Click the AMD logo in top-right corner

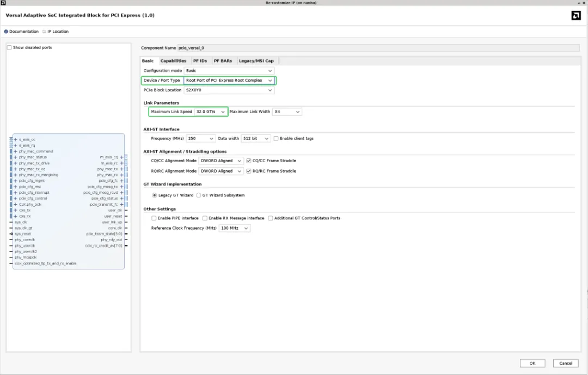tap(575, 15)
